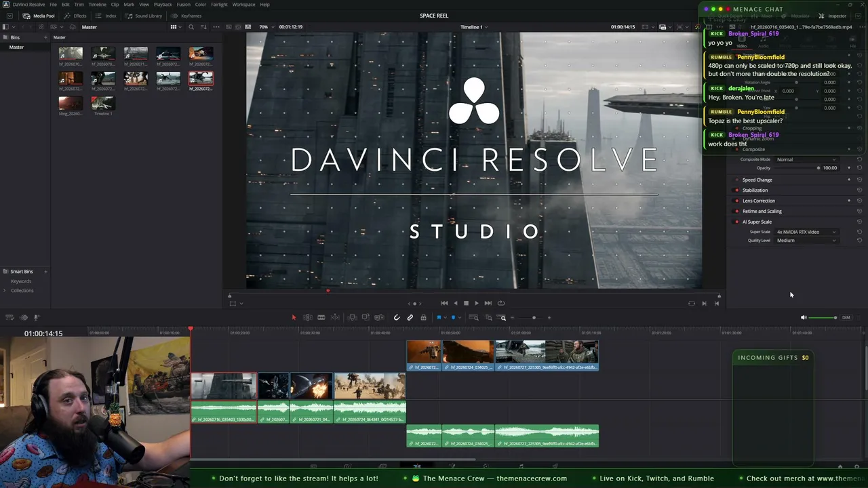Switch media pool to thumbnail grid view
Screen dimensions: 868x488
click(x=174, y=27)
